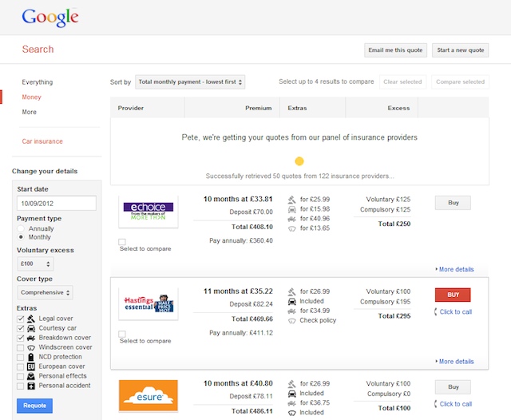Tick Personal accident checkbox

point(21,386)
